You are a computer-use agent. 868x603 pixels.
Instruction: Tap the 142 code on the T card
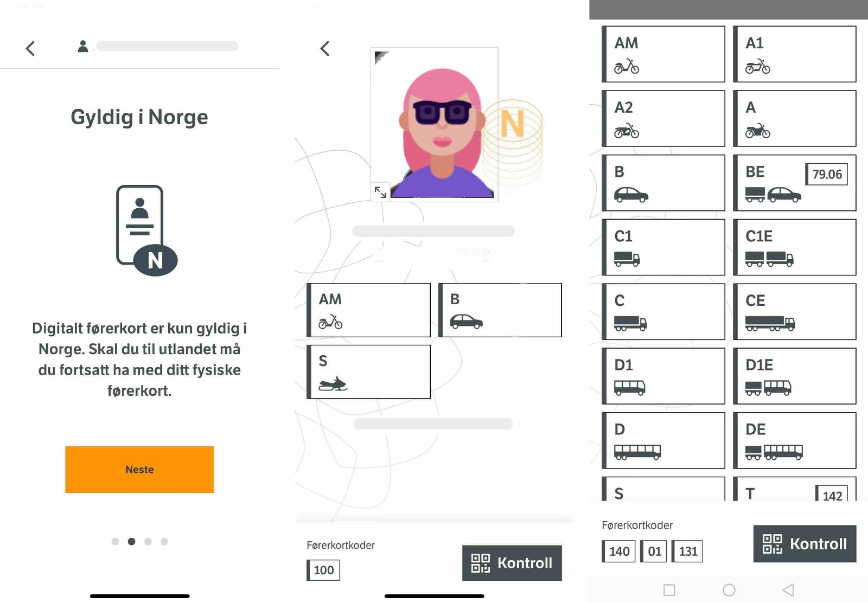(832, 494)
